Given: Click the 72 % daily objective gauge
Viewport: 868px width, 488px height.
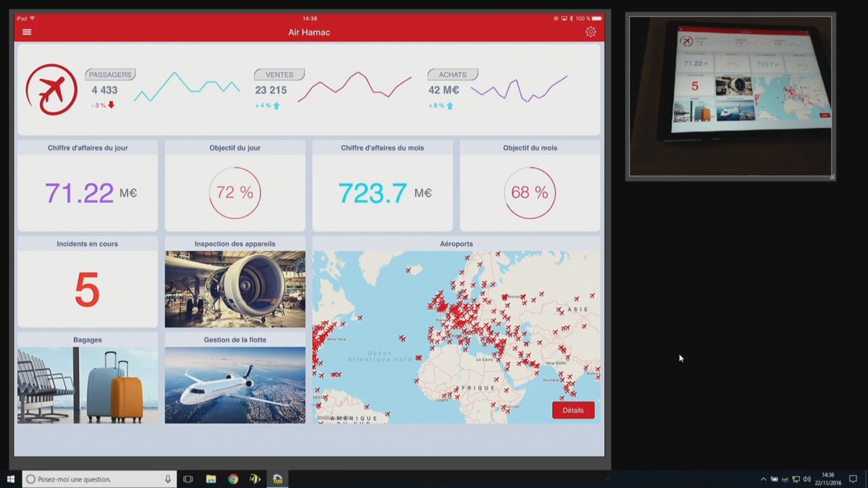Looking at the screenshot, I should click(235, 192).
